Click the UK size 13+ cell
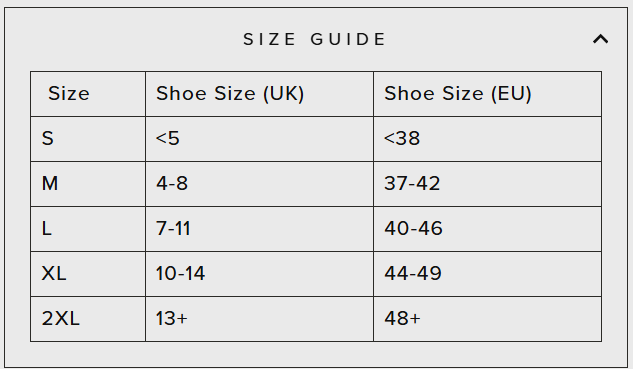 tap(260, 319)
